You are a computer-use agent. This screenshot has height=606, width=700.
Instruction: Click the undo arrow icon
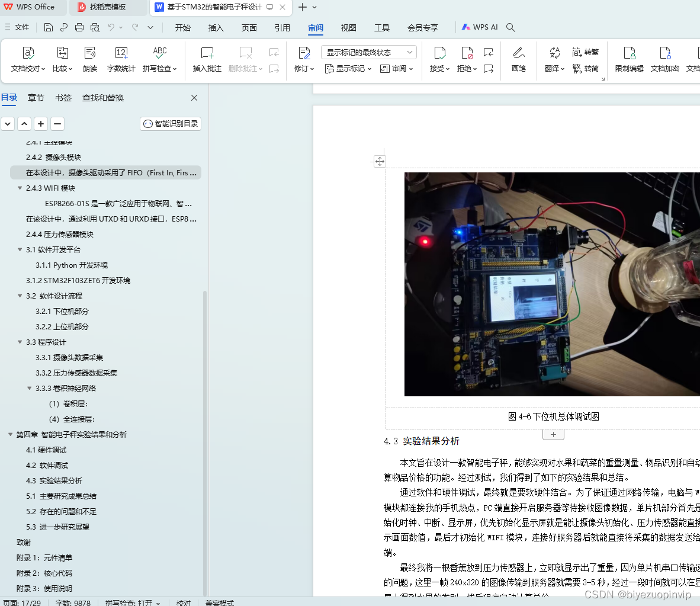pyautogui.click(x=111, y=28)
